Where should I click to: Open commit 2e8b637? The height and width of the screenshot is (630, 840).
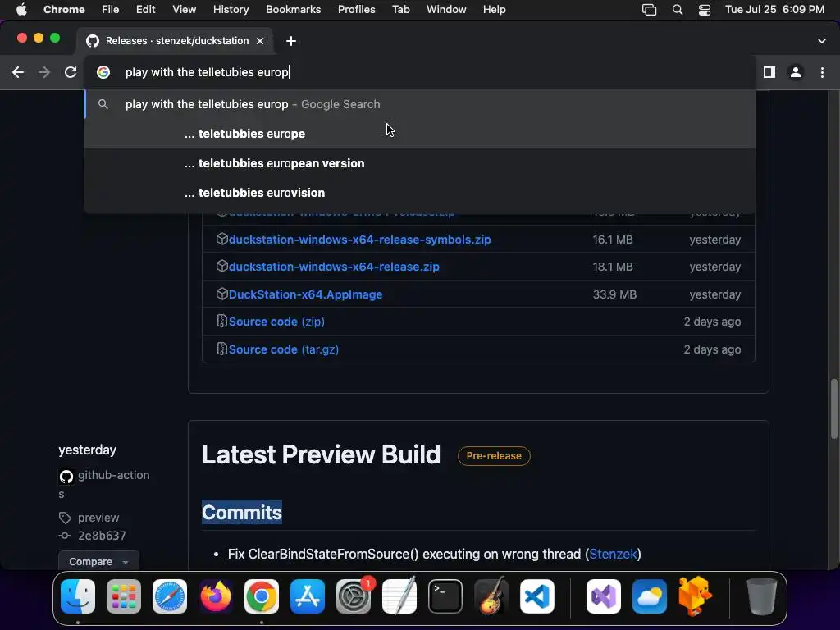point(102,536)
